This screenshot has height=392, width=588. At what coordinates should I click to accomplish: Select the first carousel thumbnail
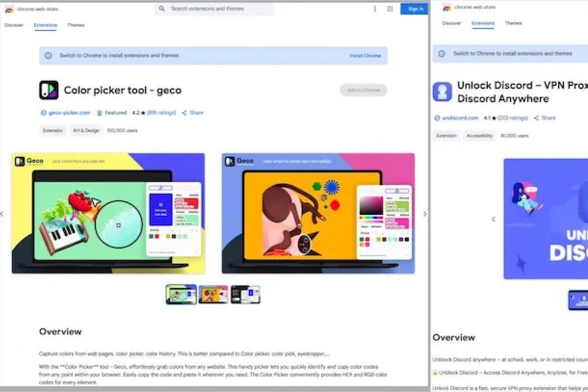pyautogui.click(x=181, y=294)
